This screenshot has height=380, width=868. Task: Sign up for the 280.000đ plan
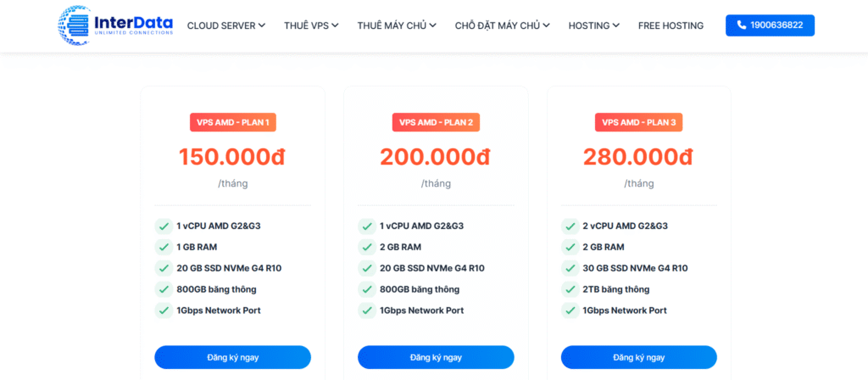639,357
